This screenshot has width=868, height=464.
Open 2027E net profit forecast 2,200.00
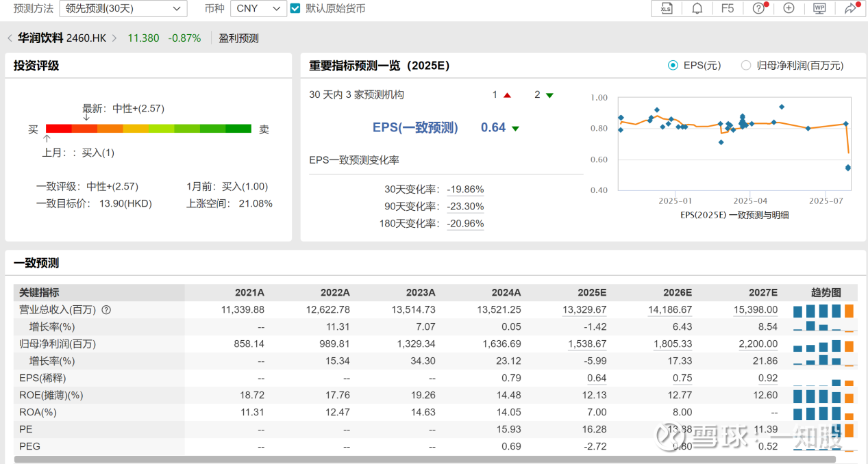pyautogui.click(x=758, y=344)
